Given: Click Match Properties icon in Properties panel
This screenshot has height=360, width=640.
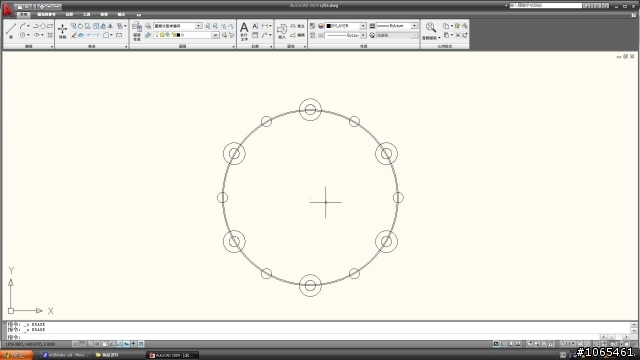Looking at the screenshot, I should coord(312,26).
